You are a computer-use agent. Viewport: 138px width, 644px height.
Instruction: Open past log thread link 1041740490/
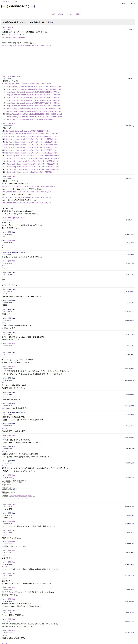[29, 172]
